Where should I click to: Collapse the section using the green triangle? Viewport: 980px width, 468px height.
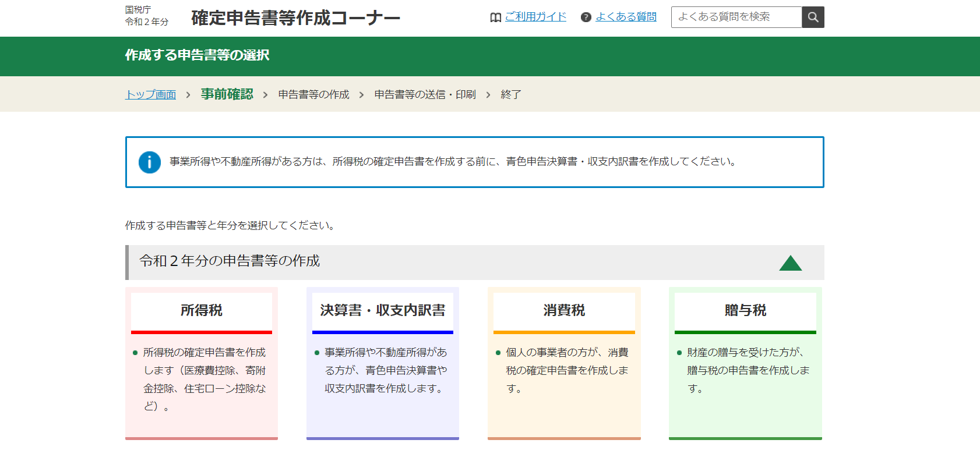point(790,263)
